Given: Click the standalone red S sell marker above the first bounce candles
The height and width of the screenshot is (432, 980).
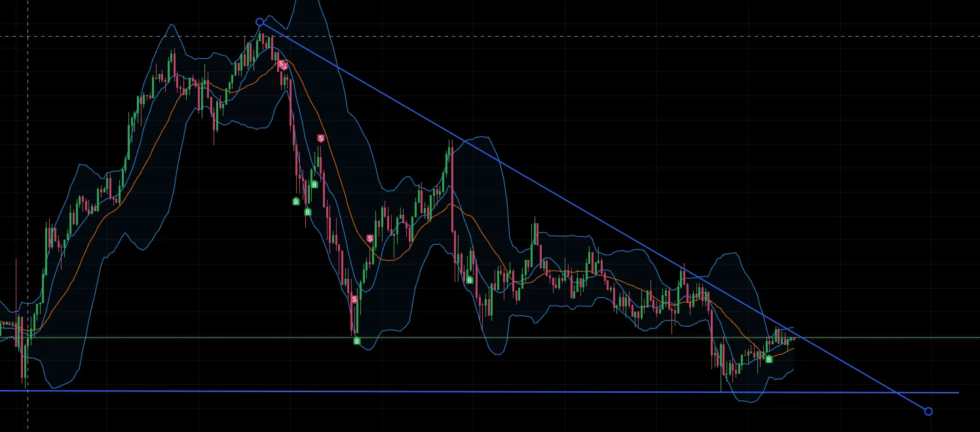Looking at the screenshot, I should pos(320,138).
